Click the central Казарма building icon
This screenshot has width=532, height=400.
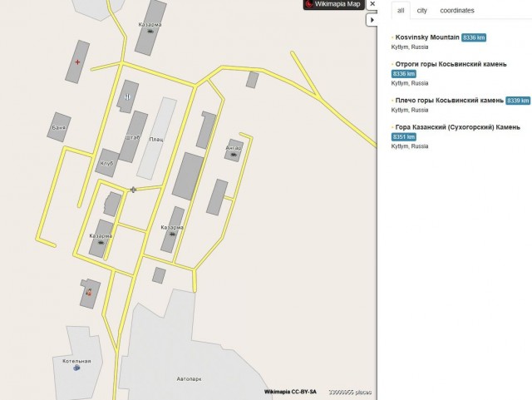pos(172,235)
